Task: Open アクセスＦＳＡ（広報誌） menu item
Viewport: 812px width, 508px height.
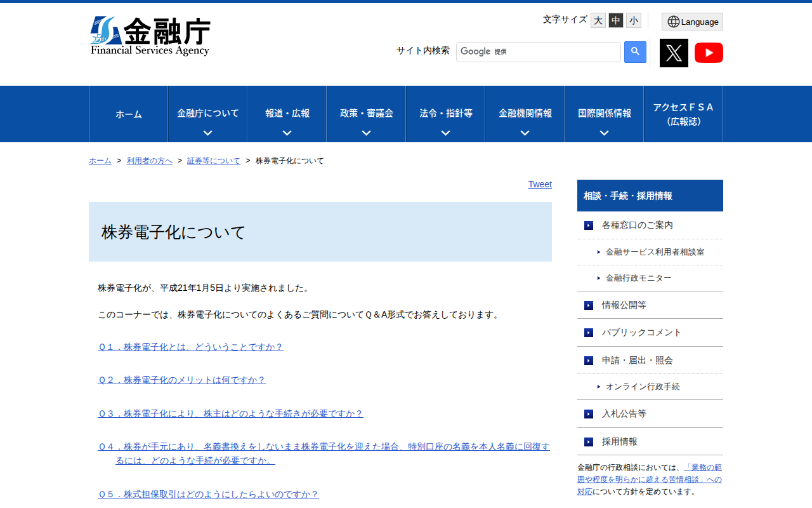Action: tap(683, 114)
